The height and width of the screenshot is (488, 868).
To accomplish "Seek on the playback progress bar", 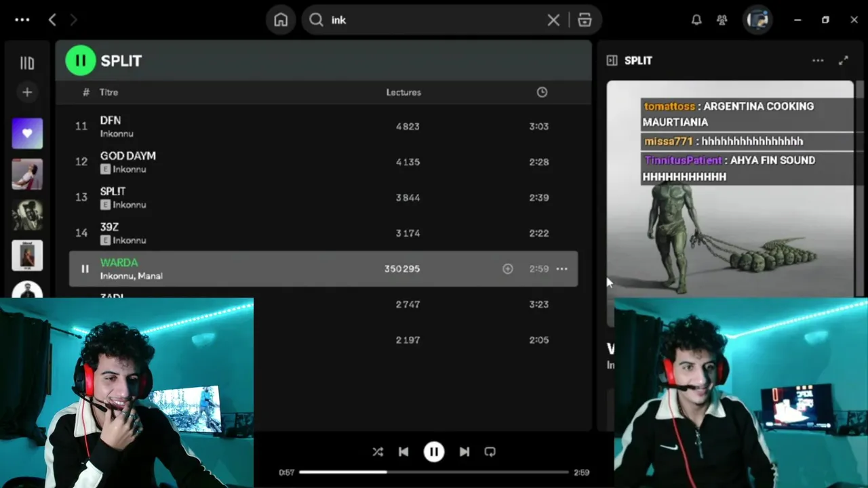I will point(434,472).
